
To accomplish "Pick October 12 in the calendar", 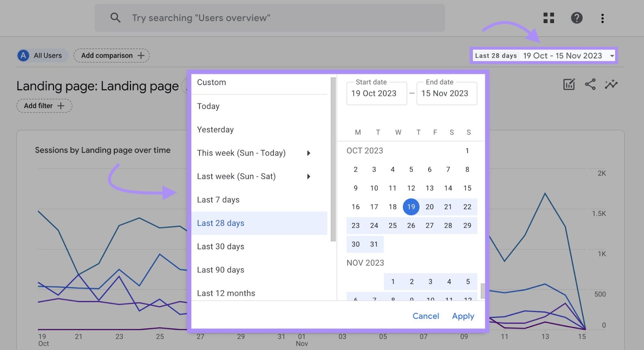I will pyautogui.click(x=411, y=188).
